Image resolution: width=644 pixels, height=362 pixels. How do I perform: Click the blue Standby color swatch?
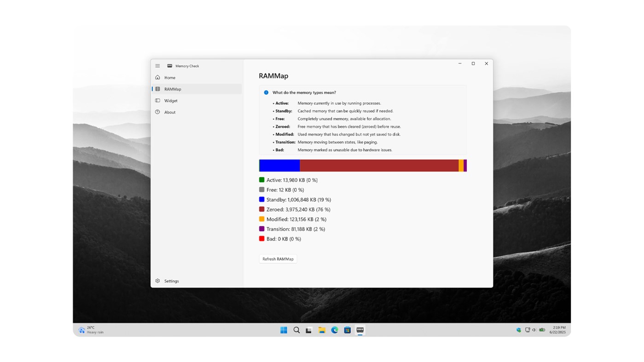point(261,199)
